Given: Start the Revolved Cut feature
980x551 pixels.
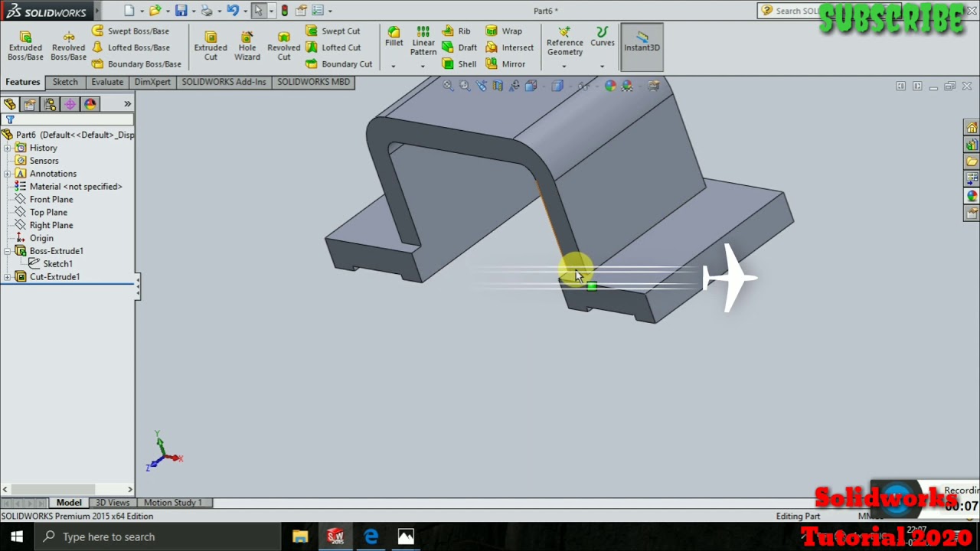Looking at the screenshot, I should pyautogui.click(x=284, y=46).
